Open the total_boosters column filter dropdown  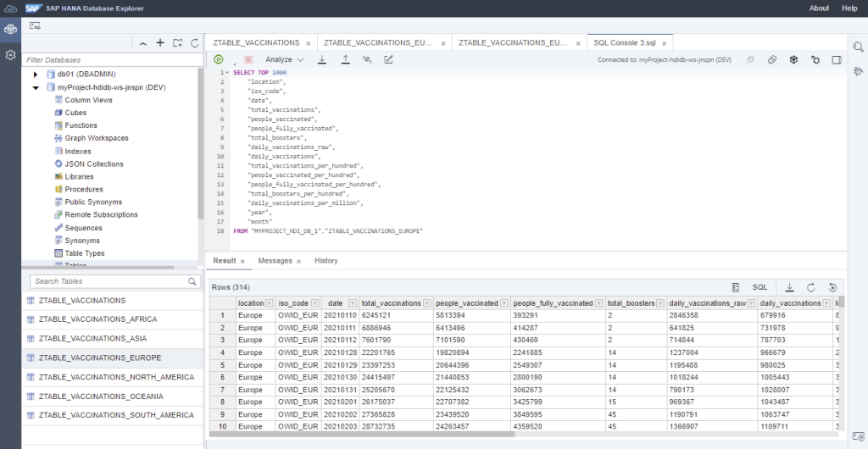coord(660,303)
